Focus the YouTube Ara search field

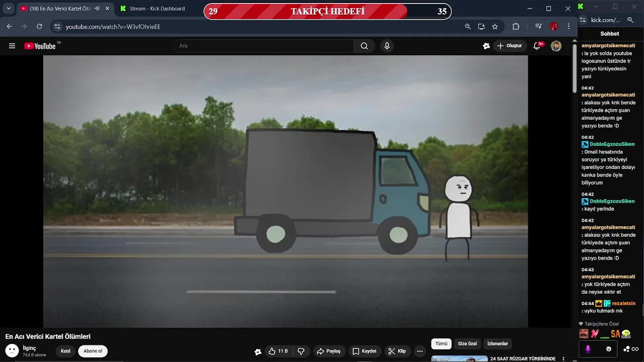(264, 46)
